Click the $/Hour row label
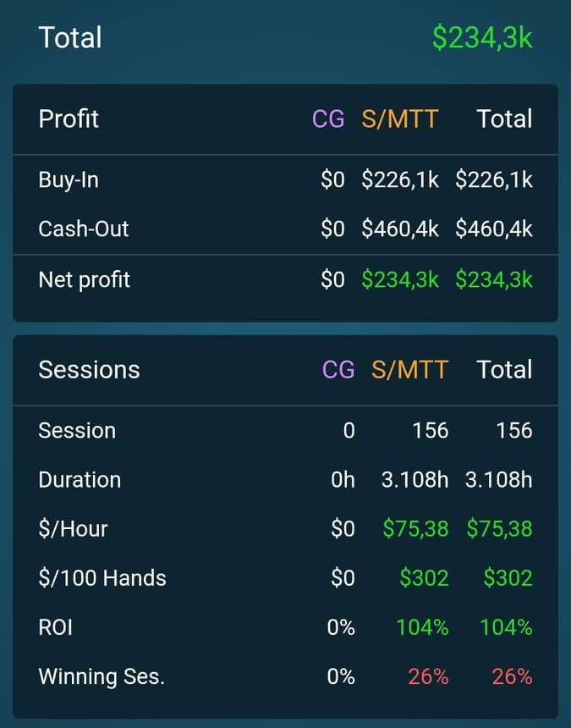This screenshot has height=728, width=571. (74, 529)
